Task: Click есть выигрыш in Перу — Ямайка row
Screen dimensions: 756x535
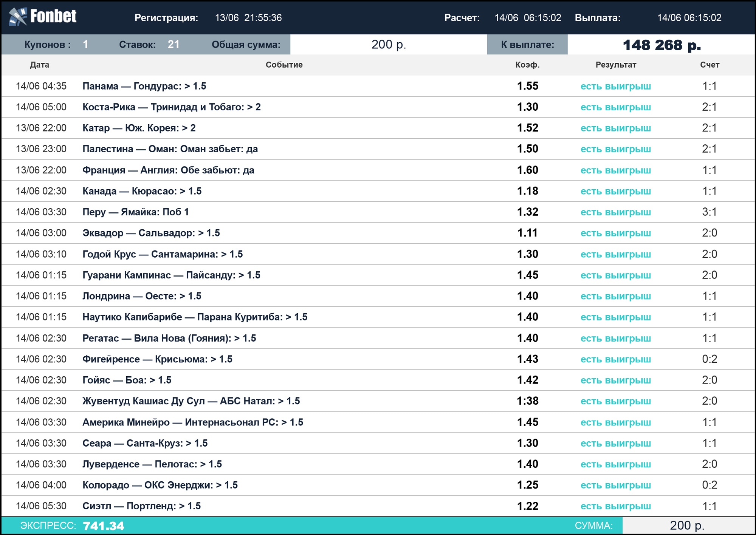Action: click(616, 212)
